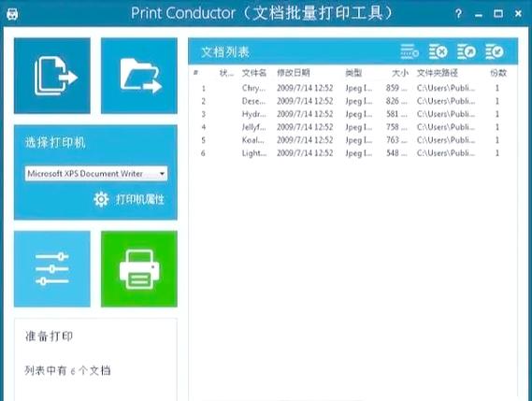Click the Print Conductor app logo icon
The image size is (532, 401).
(12, 14)
